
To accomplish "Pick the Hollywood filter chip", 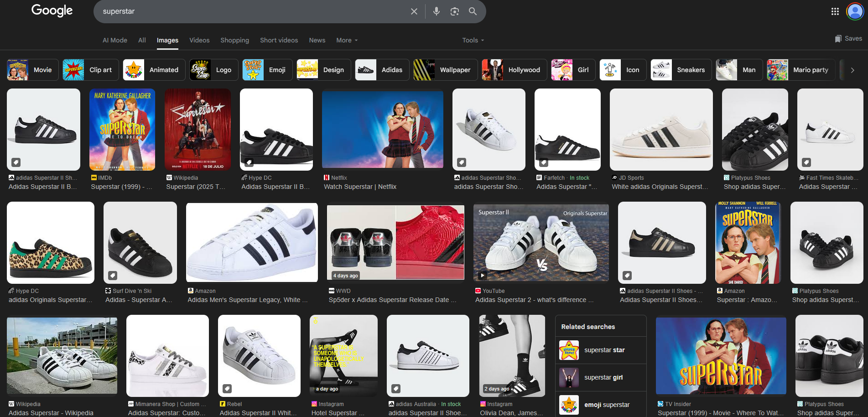I will pos(515,70).
